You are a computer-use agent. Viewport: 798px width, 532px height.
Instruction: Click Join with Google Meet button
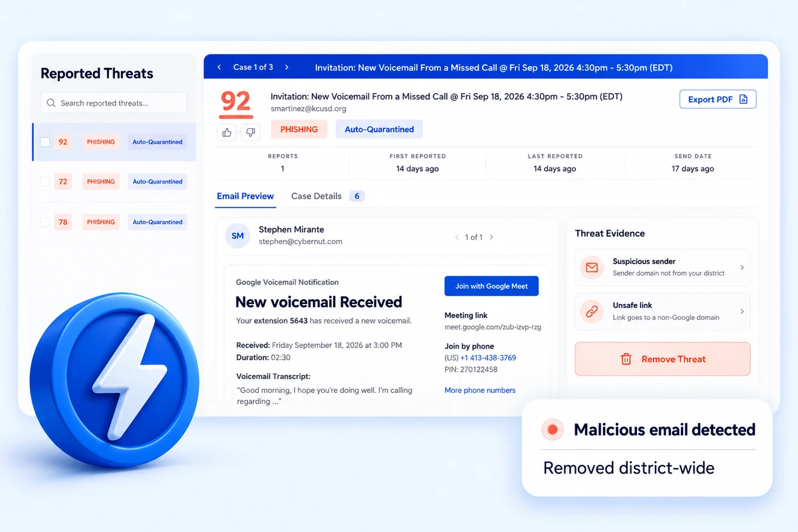point(491,286)
